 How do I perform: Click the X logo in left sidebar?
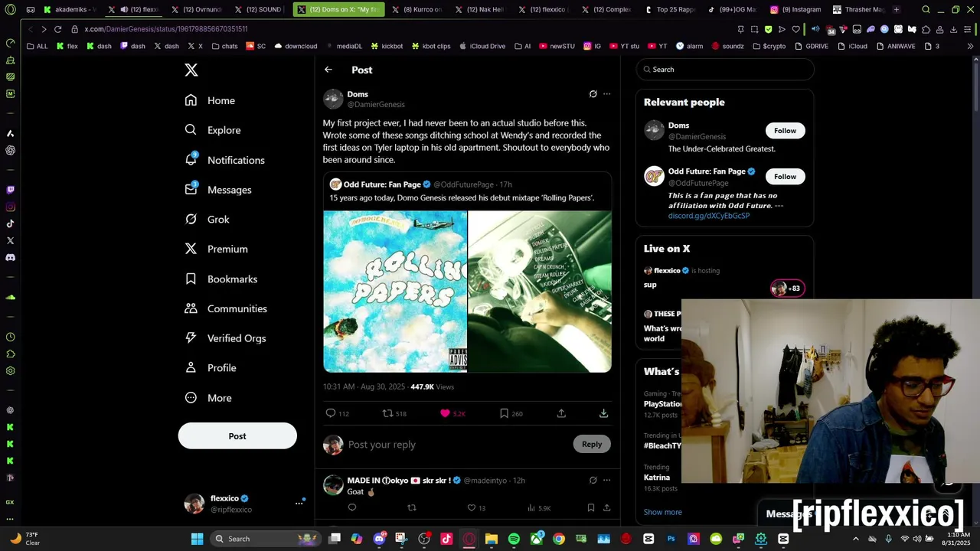coord(191,70)
